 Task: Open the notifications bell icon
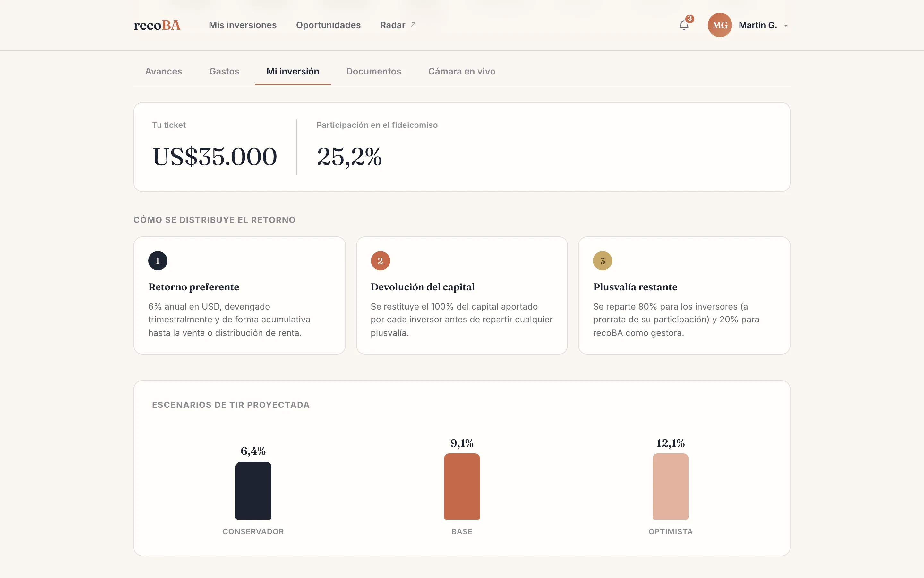pyautogui.click(x=683, y=25)
